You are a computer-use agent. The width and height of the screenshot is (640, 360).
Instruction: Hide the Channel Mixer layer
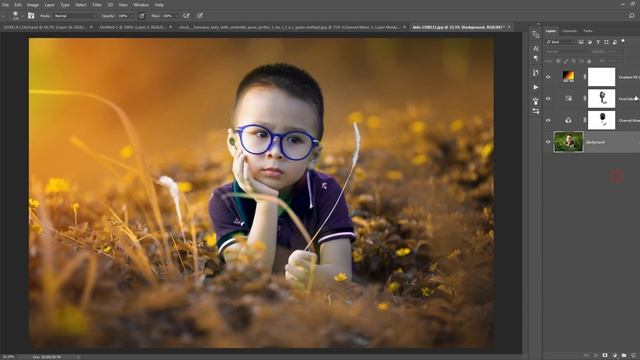pos(548,120)
